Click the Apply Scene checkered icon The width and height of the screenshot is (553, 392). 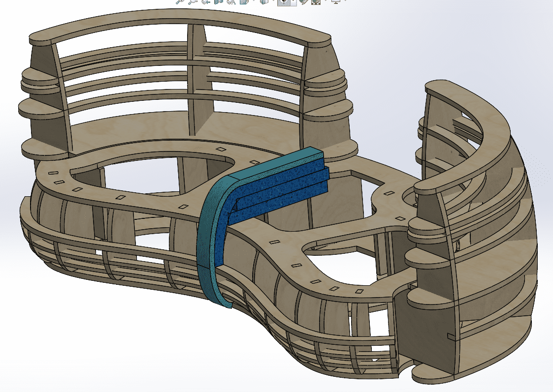[x=316, y=1]
